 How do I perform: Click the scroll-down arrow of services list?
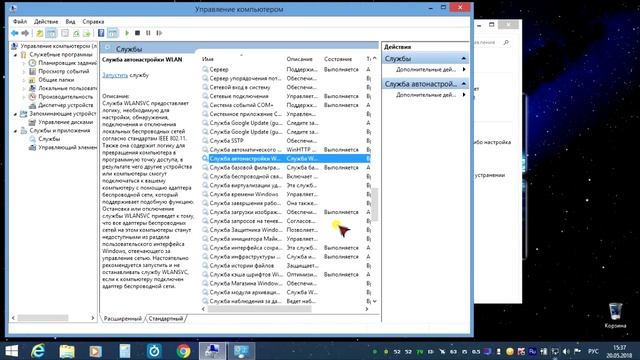[375, 301]
